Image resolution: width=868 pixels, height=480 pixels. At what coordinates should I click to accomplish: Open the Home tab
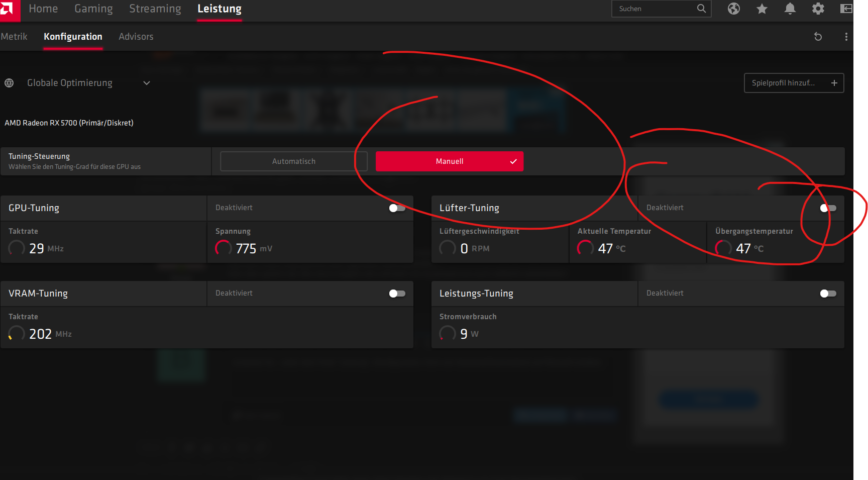click(x=43, y=9)
